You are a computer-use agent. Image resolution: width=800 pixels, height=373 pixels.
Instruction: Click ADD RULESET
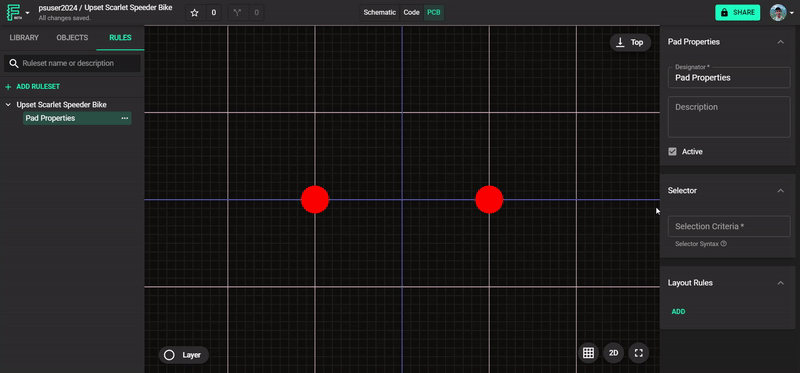point(33,87)
